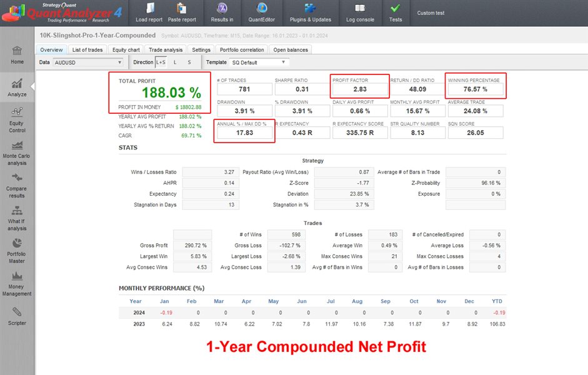Click the Load report toolbar icon
Screen dimensions: 588x375
[149, 12]
